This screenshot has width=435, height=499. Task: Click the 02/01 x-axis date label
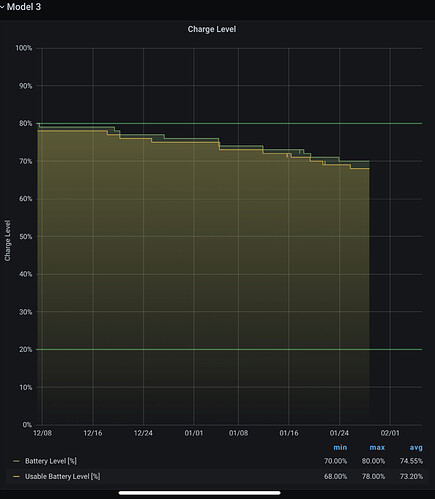click(x=390, y=433)
